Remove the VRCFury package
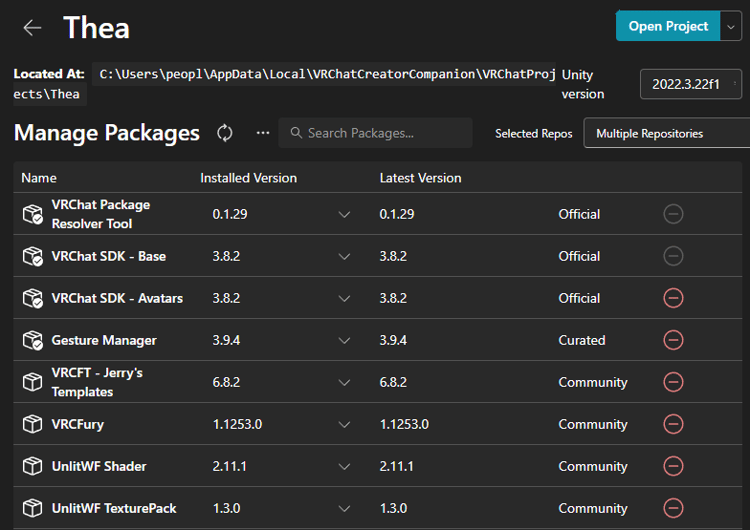This screenshot has width=750, height=530. [673, 424]
